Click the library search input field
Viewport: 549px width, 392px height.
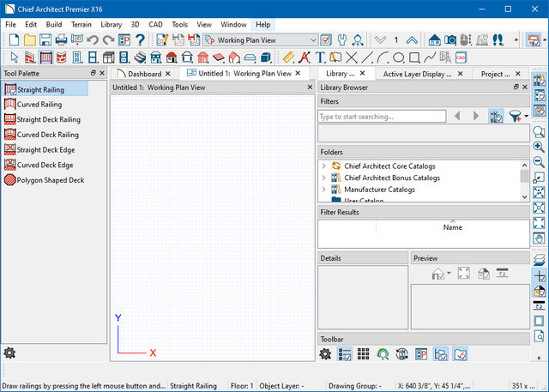click(381, 116)
